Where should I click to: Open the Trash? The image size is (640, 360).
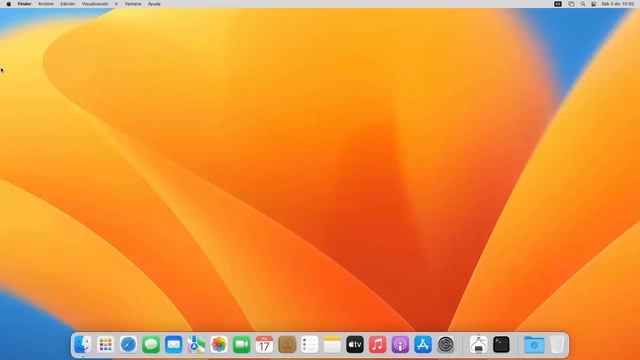pyautogui.click(x=557, y=345)
